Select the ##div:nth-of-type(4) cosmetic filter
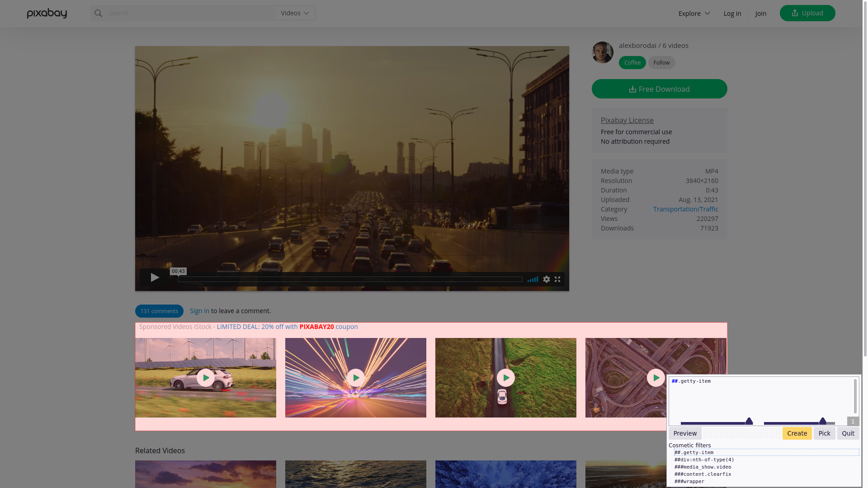868x488 pixels. click(704, 460)
